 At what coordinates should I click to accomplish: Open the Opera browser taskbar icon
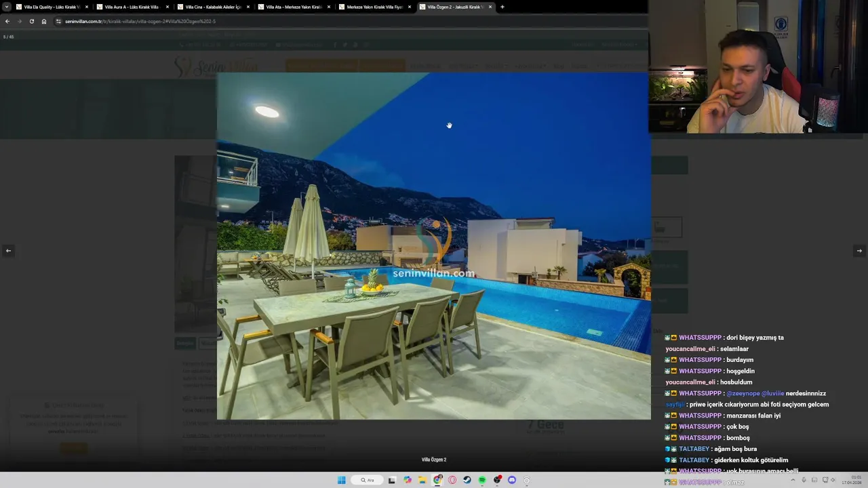tap(452, 481)
